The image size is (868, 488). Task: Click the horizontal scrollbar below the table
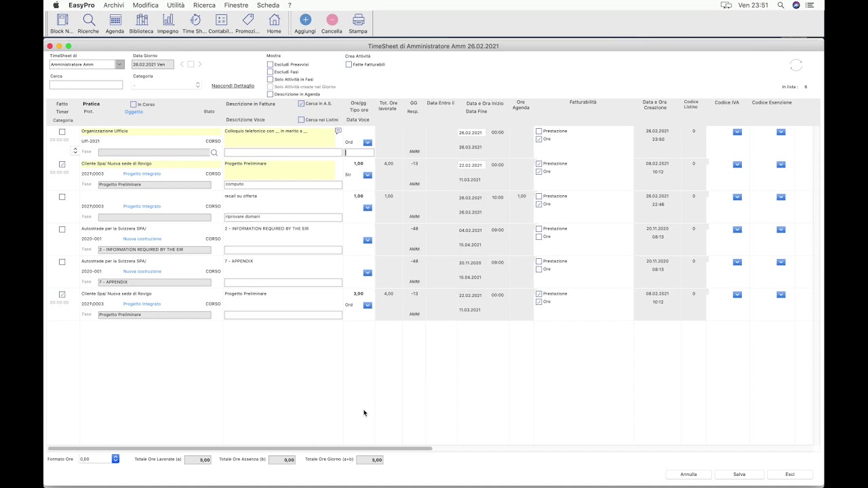239,448
